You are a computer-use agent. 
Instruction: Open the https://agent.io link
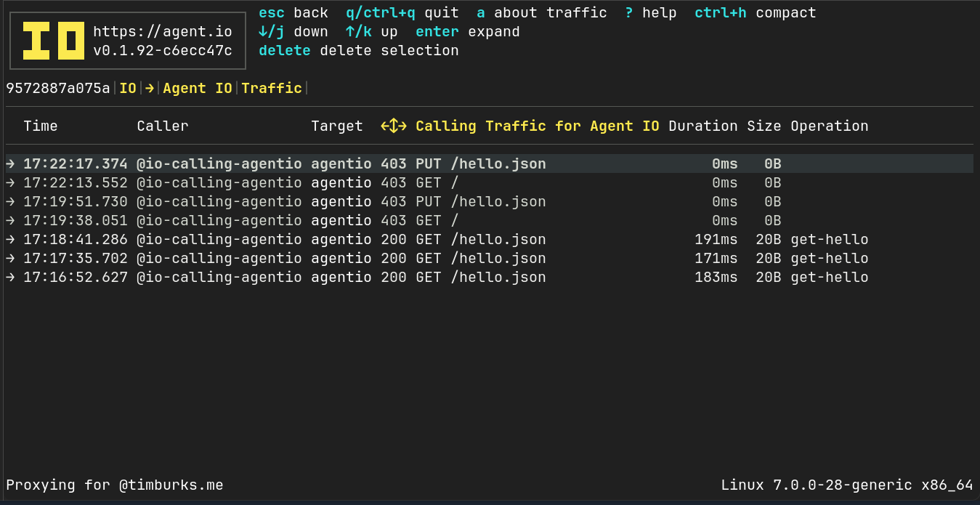coord(163,32)
